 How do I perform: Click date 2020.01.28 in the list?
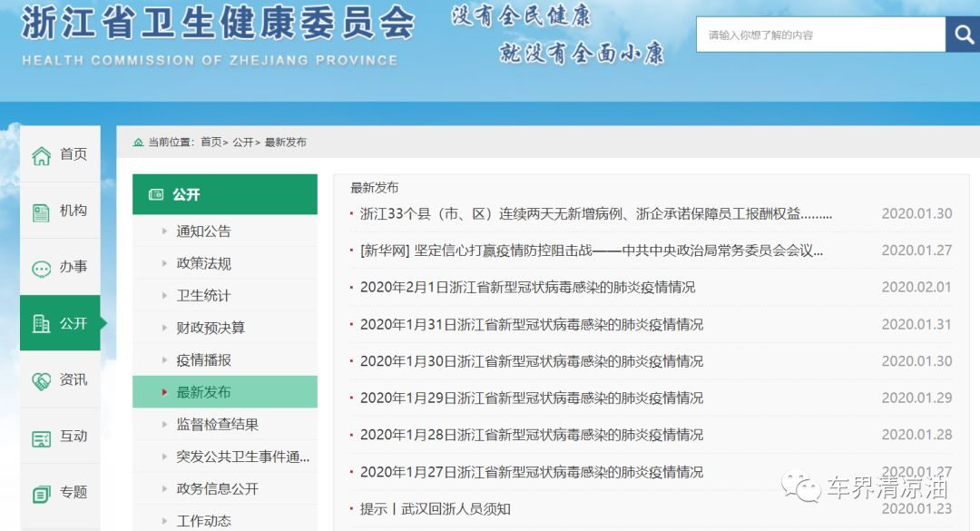[x=916, y=435]
